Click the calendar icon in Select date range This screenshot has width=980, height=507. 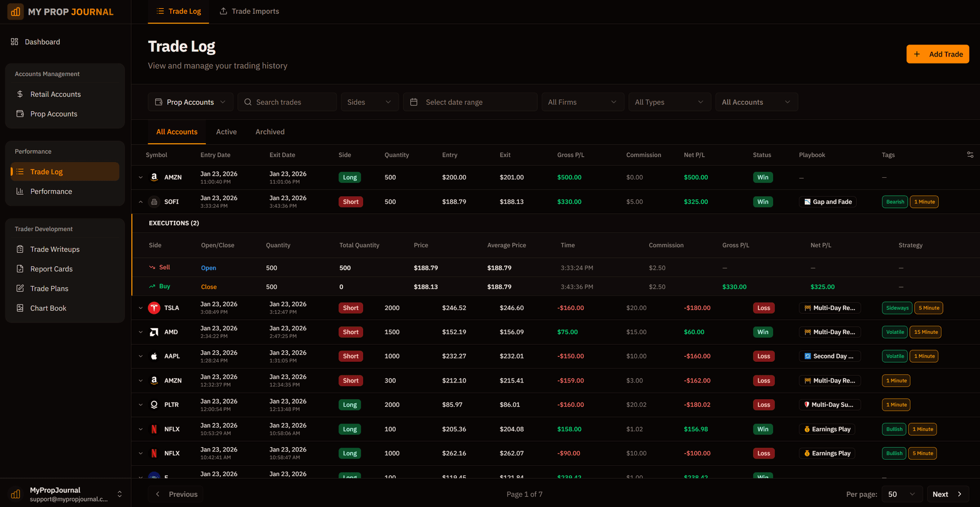[414, 102]
